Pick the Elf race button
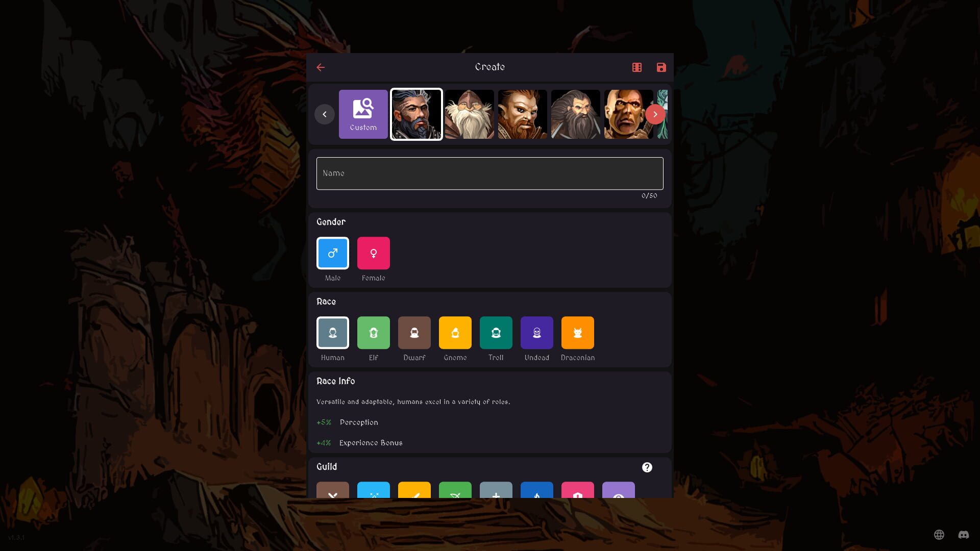This screenshot has height=551, width=980. pos(373,332)
